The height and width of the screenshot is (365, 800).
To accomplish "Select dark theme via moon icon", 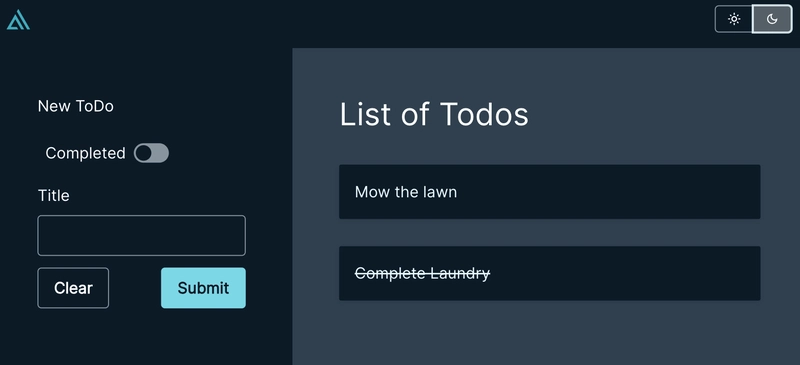I will 772,19.
